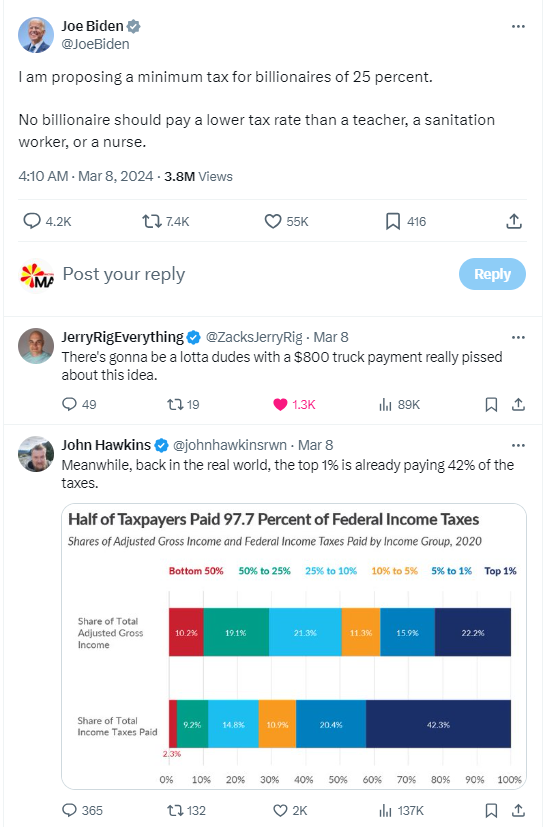The width and height of the screenshot is (550, 827).
Task: Repost Joe Biden's minimum tax tweet
Action: (166, 221)
